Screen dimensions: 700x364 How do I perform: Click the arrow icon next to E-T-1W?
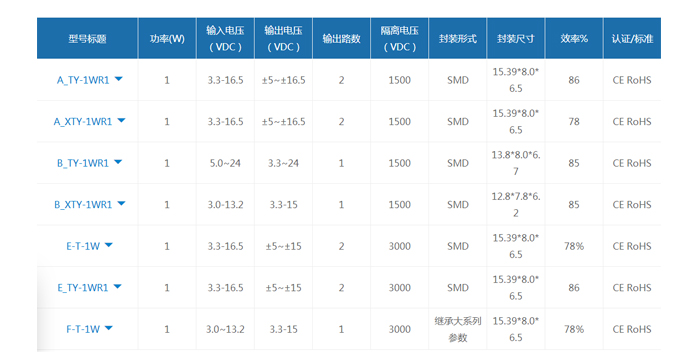coord(108,245)
